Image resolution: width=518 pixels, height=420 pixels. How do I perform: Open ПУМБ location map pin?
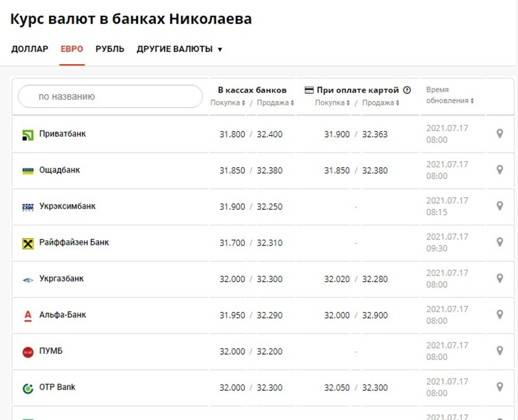(500, 351)
